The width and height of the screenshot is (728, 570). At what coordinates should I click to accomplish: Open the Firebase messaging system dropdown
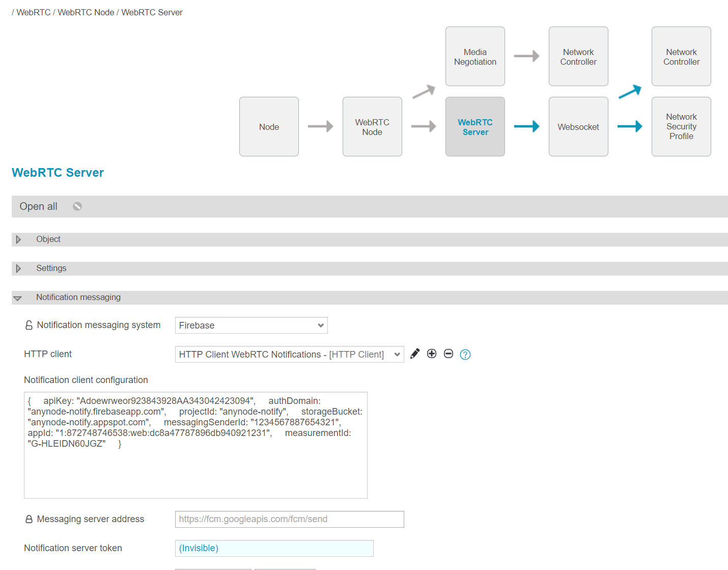[251, 325]
